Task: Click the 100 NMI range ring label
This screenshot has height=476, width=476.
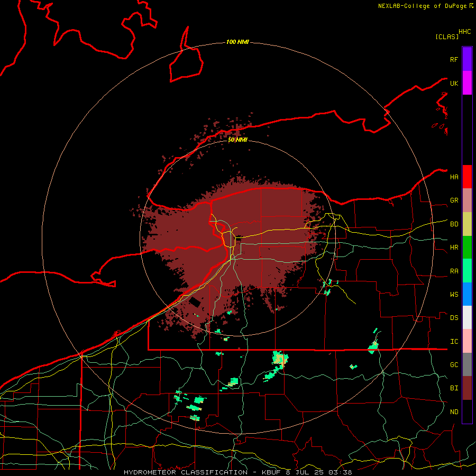Action: pos(237,42)
